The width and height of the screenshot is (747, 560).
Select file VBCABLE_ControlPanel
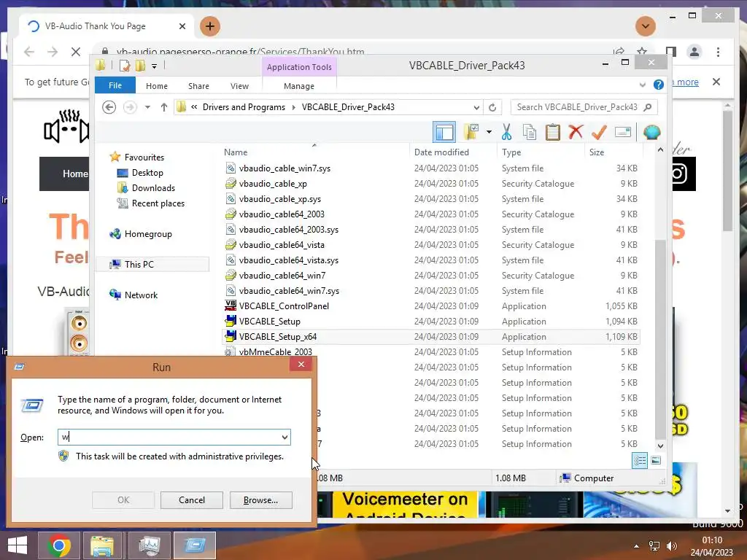click(284, 306)
